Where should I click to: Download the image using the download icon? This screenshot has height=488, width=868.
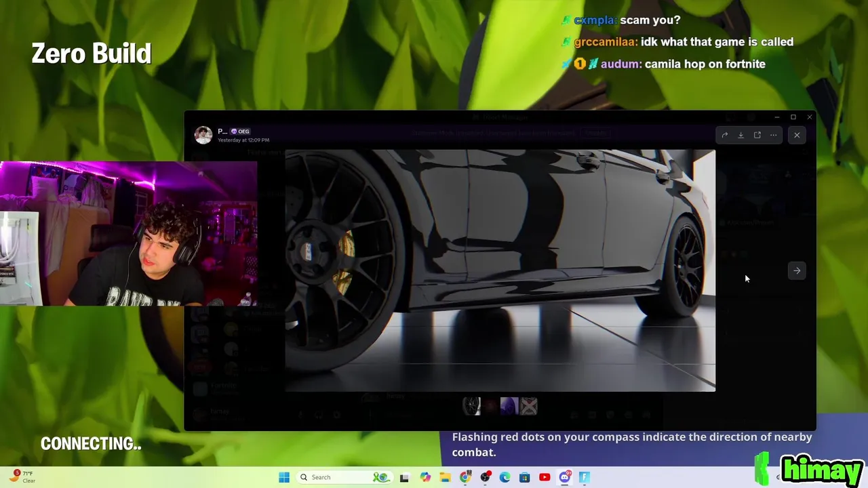[741, 135]
